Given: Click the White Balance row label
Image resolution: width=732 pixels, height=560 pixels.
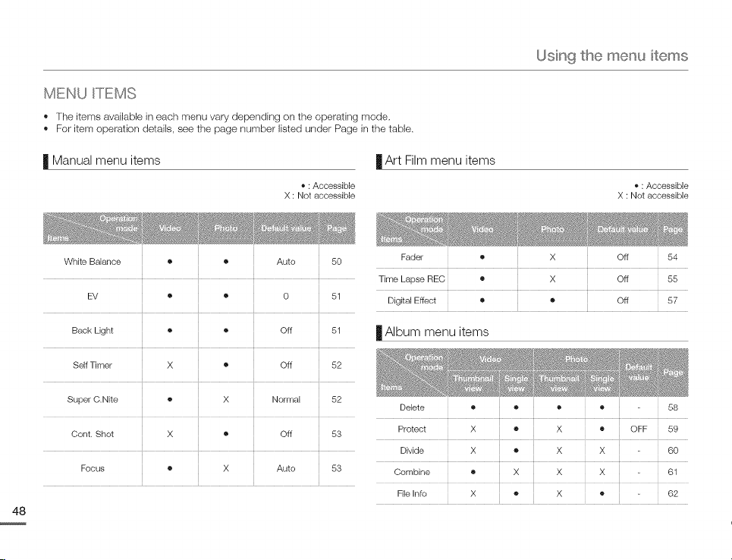Looking at the screenshot, I should tap(93, 262).
